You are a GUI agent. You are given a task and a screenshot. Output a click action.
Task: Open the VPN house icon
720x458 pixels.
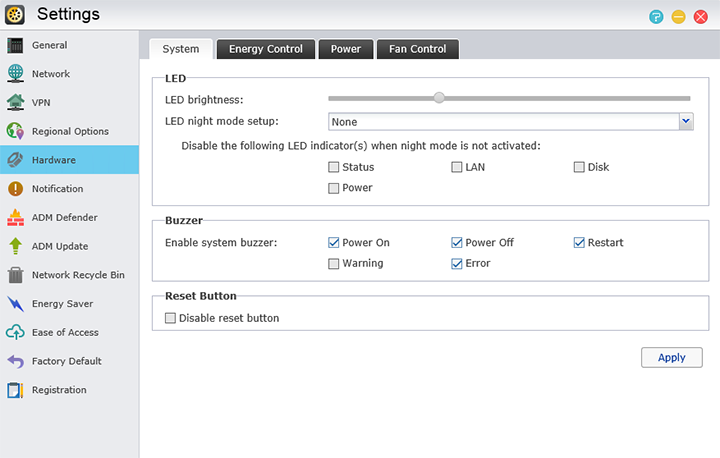pos(15,102)
